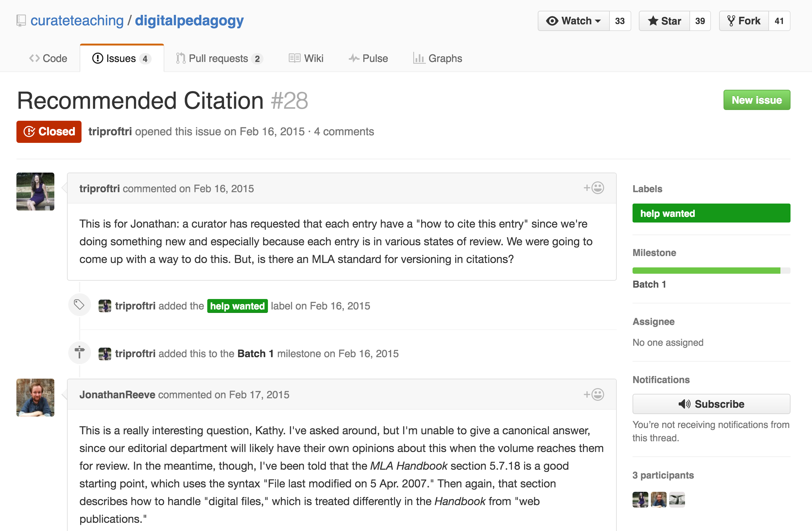
Task: Star the digitalpedagogy repository
Action: click(664, 21)
